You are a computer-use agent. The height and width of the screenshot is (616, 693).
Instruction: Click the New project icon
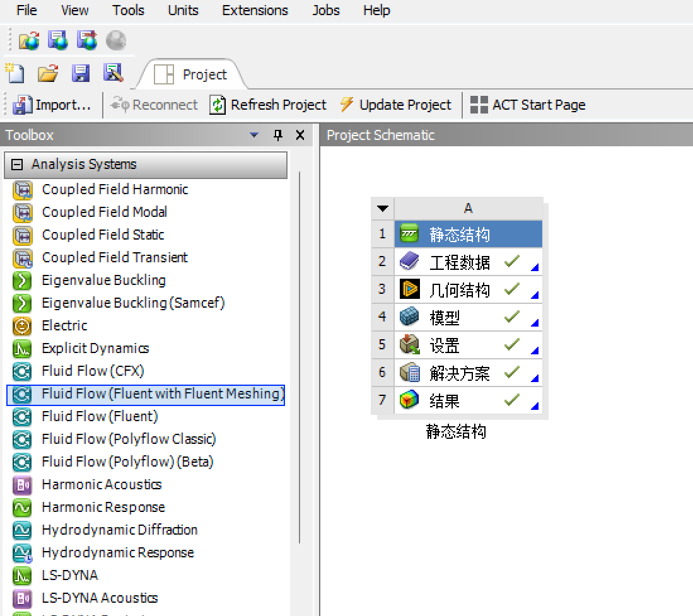16,73
